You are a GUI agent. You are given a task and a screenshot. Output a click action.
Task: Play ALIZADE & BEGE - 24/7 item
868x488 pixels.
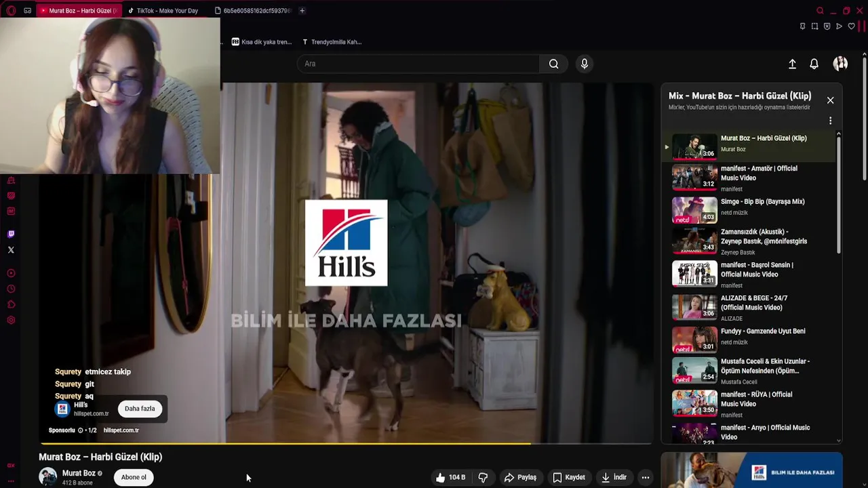(x=749, y=307)
